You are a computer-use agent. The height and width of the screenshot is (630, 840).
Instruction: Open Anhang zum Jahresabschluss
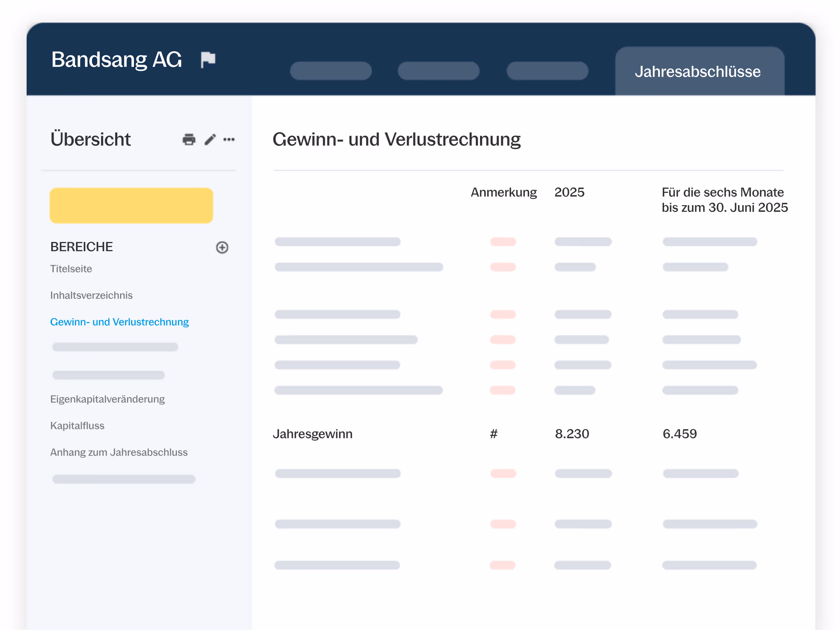click(x=119, y=452)
